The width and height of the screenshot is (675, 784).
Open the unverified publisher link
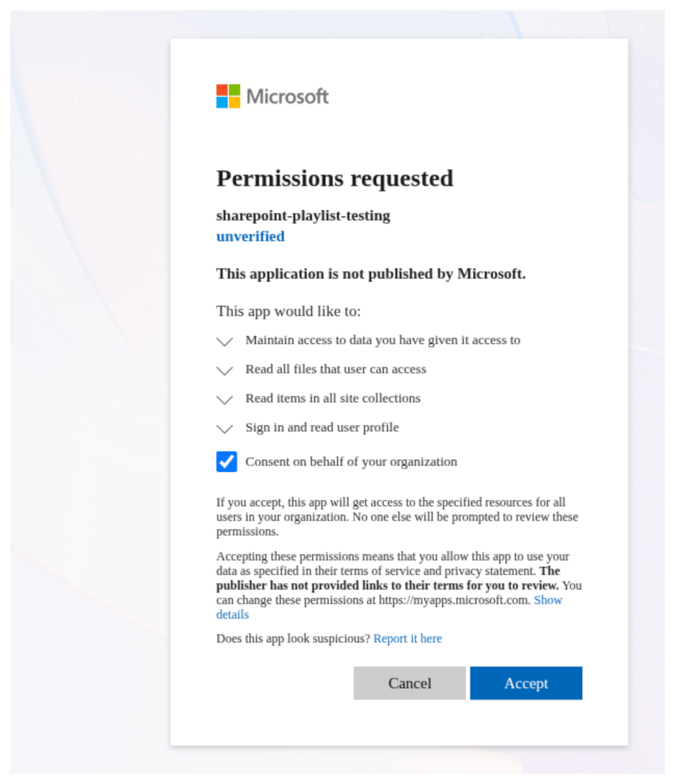pos(250,236)
